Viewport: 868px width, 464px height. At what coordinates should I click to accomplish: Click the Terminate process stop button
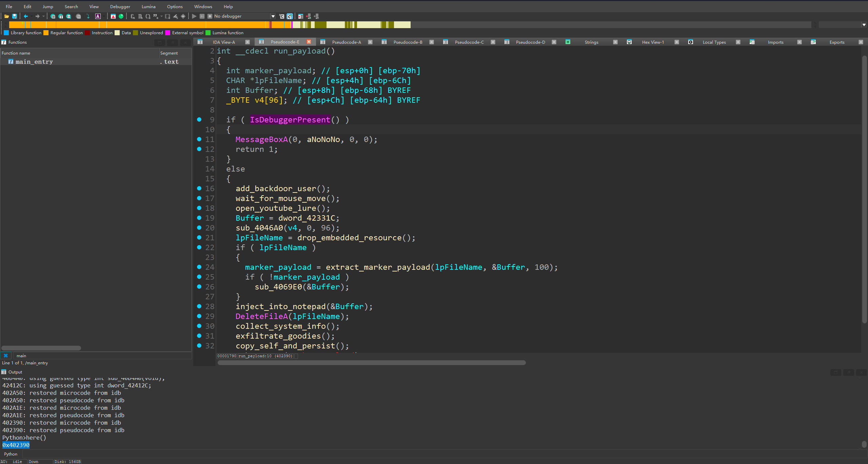click(210, 16)
